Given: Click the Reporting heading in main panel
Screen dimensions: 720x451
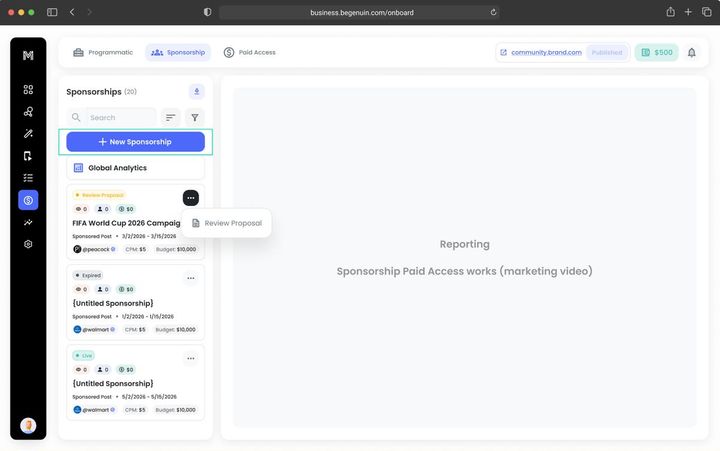Looking at the screenshot, I should point(465,244).
